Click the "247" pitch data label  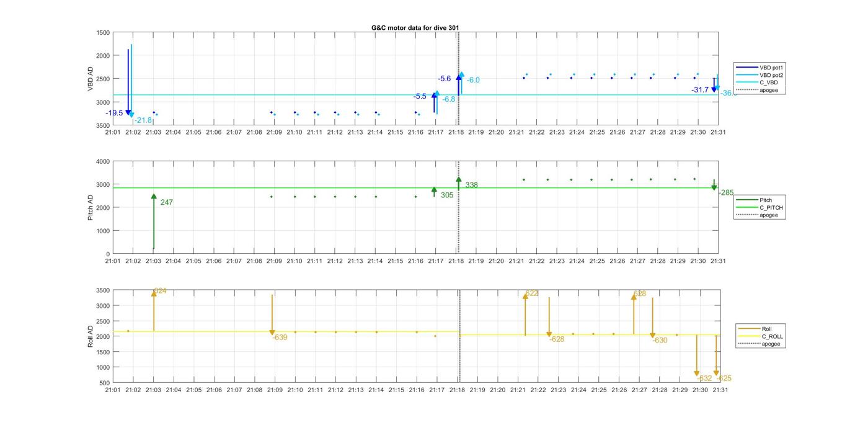(166, 202)
